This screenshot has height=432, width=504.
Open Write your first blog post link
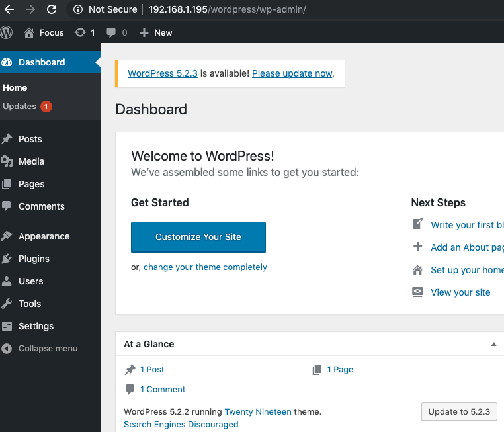(x=468, y=225)
